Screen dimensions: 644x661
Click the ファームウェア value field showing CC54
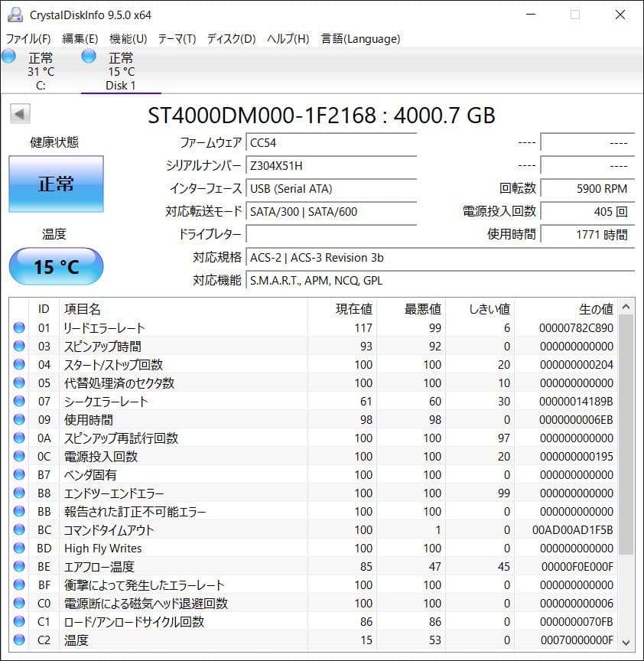tap(330, 142)
